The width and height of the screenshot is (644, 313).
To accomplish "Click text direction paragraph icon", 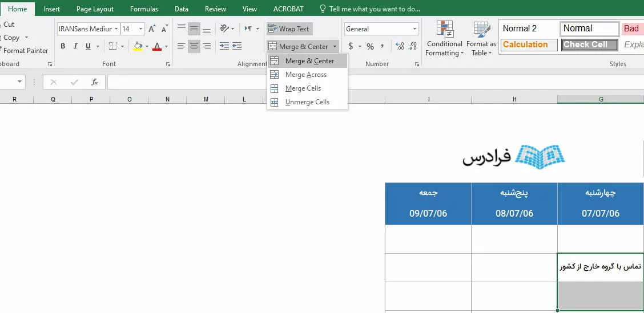I will click(249, 29).
